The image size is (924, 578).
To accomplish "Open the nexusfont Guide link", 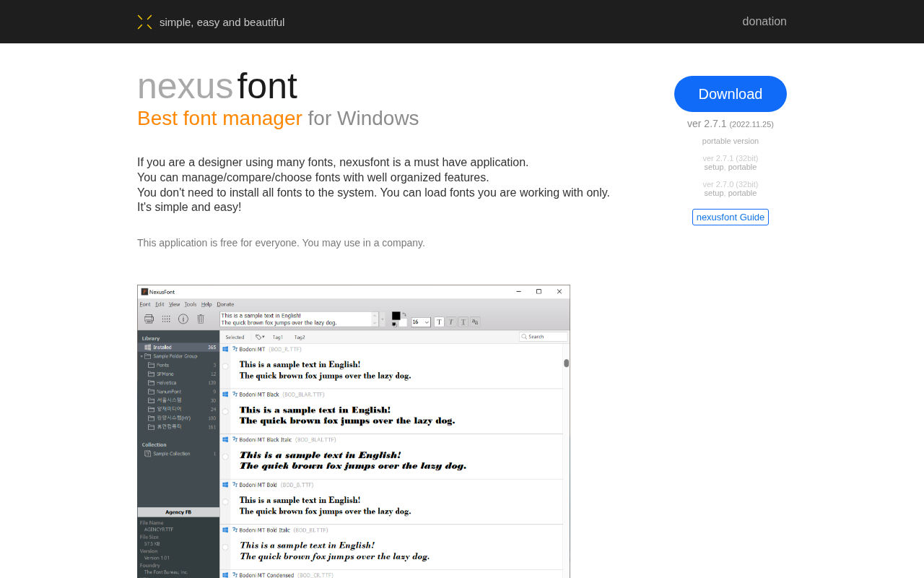I will (x=730, y=217).
